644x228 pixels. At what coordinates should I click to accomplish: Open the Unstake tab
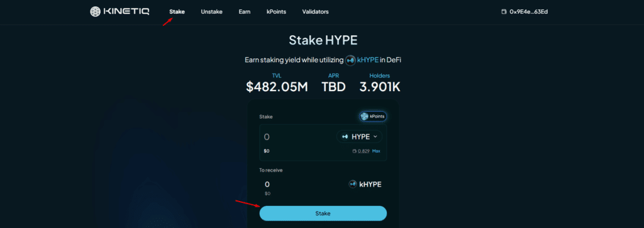coord(211,12)
